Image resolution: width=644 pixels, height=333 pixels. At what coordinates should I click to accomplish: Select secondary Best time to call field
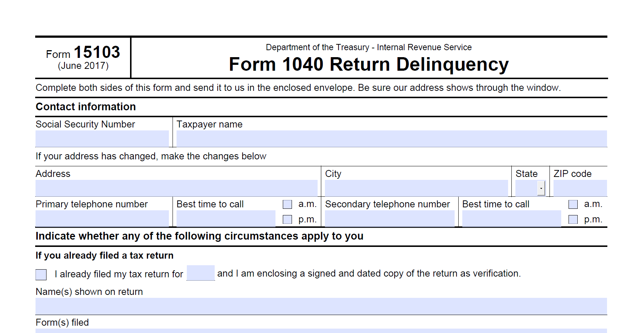511,218
